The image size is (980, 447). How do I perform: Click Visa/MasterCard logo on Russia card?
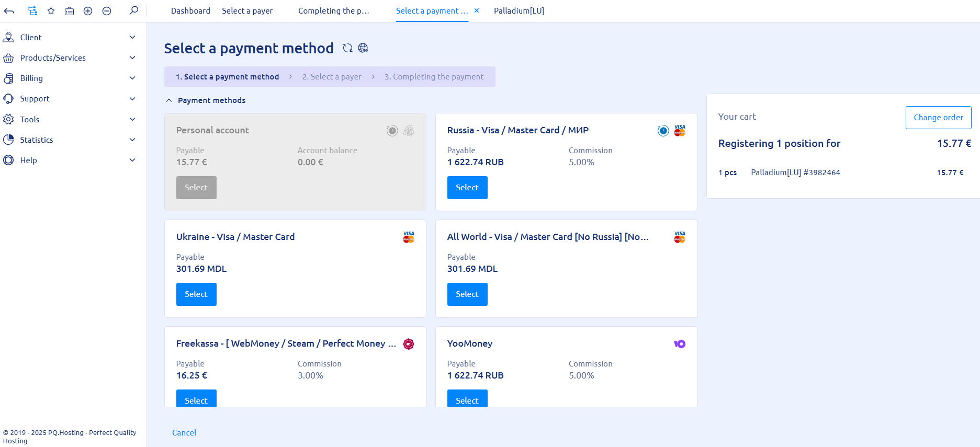point(680,130)
